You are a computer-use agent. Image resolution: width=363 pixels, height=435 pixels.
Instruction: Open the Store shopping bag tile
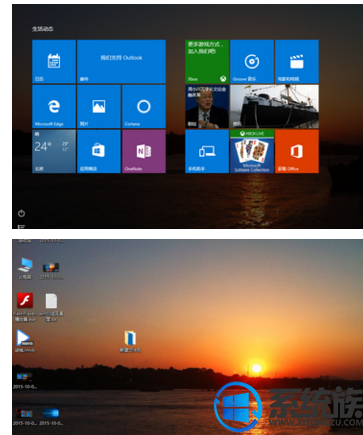pyautogui.click(x=99, y=151)
